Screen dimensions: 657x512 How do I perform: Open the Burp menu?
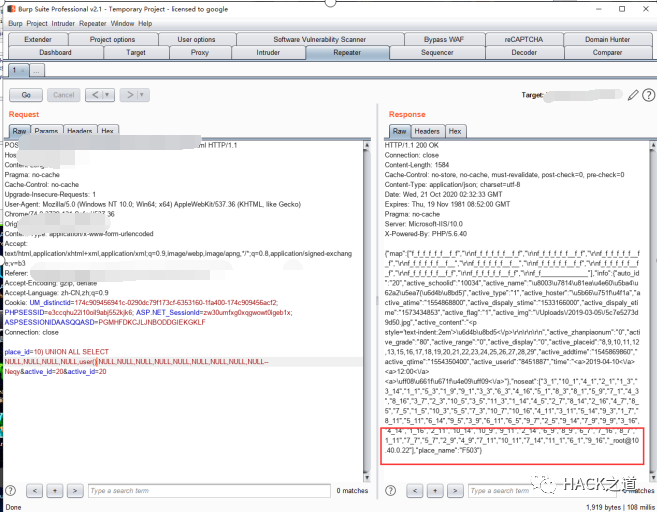click(x=15, y=23)
